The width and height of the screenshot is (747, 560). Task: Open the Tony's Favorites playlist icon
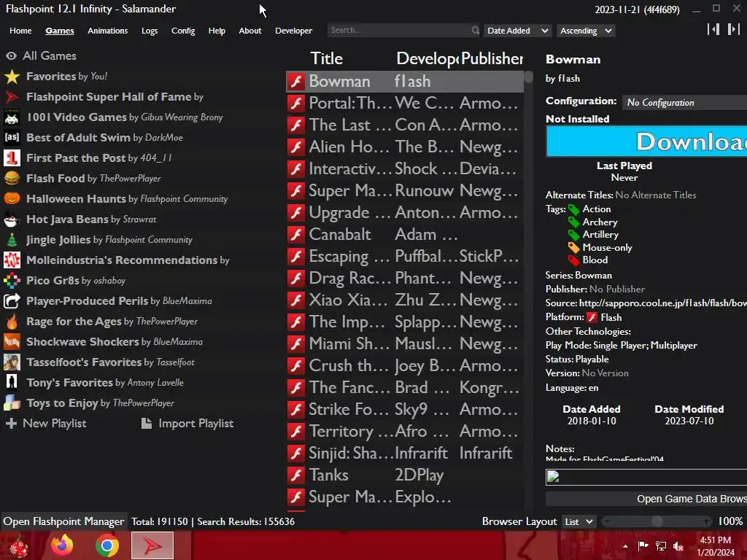pos(12,382)
